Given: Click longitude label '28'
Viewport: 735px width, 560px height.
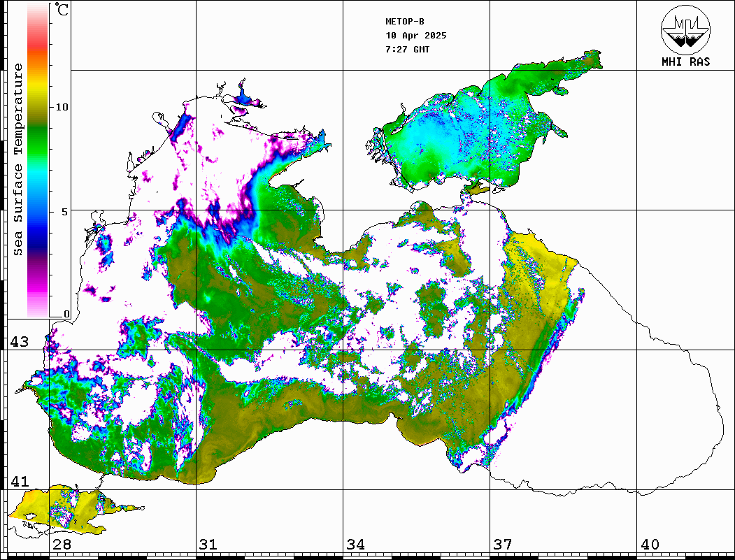Looking at the screenshot, I should (x=62, y=545).
